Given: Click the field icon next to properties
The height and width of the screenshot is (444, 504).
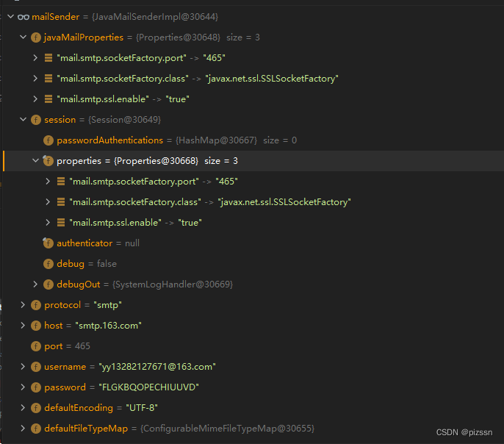Looking at the screenshot, I should 48,161.
